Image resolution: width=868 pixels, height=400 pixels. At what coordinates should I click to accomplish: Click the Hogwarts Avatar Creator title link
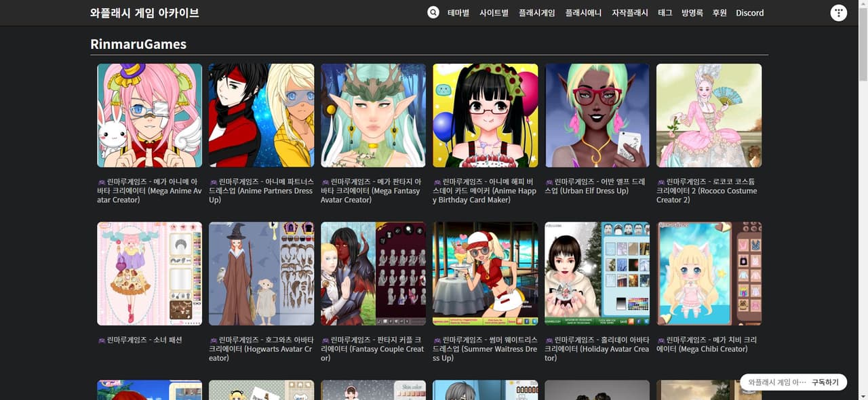[x=261, y=348]
